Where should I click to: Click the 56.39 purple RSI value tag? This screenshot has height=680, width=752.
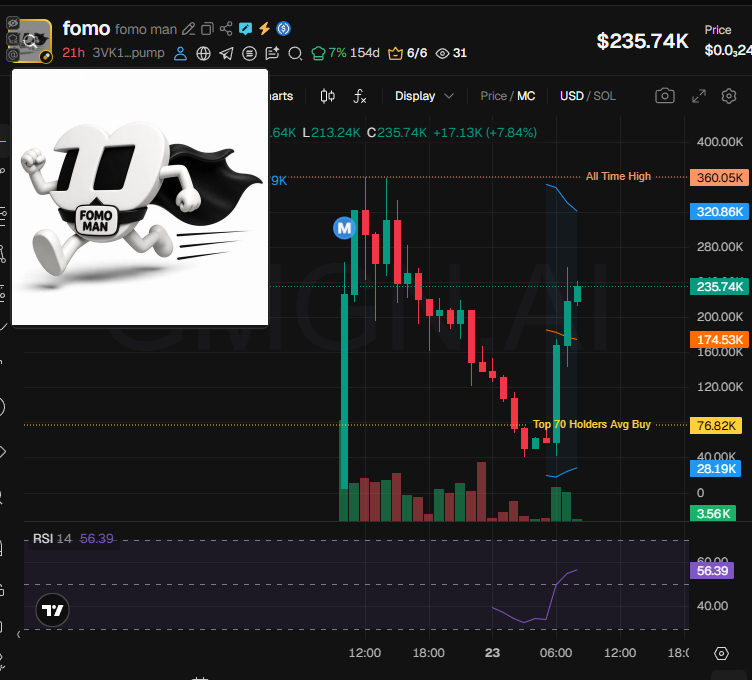(x=712, y=571)
